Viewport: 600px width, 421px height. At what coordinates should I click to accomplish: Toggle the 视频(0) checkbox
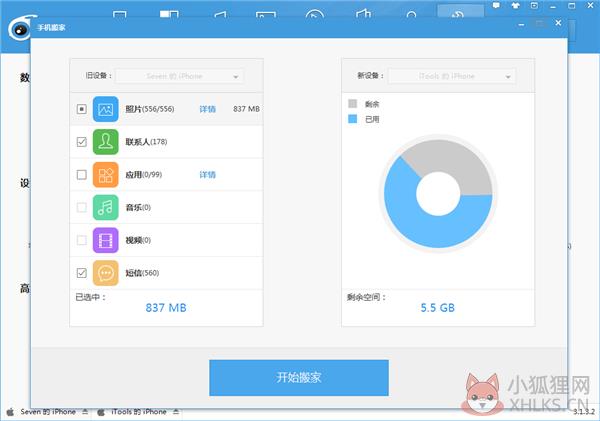[x=82, y=240]
